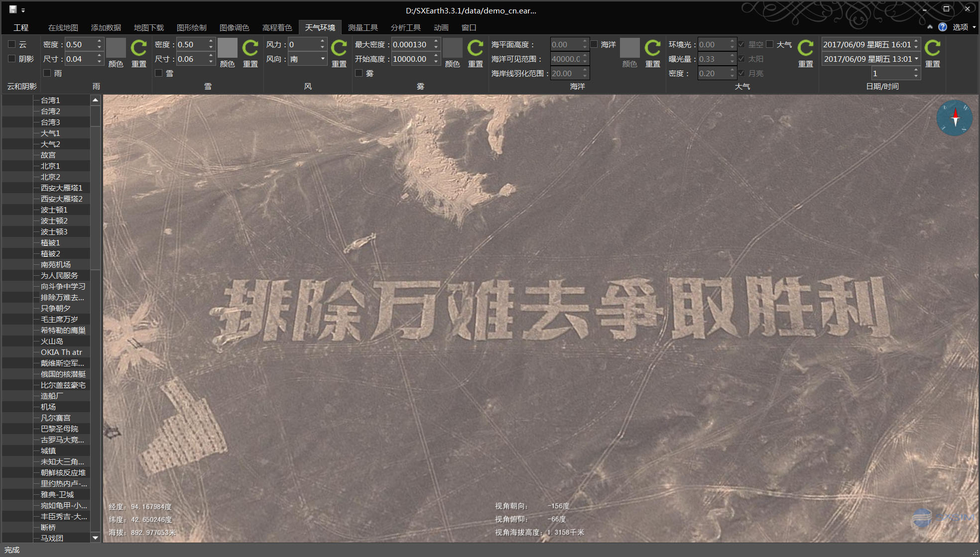
Task: Adjust fog 最大密度 stepper
Action: point(436,44)
